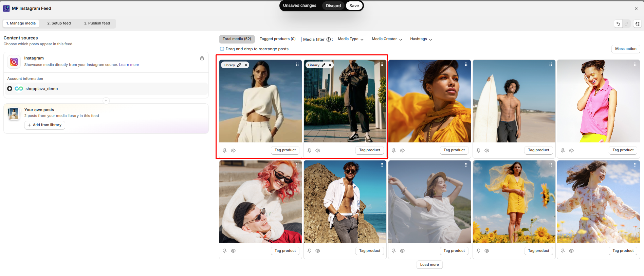Select the red-haired couple photo thumbnail

[260, 202]
